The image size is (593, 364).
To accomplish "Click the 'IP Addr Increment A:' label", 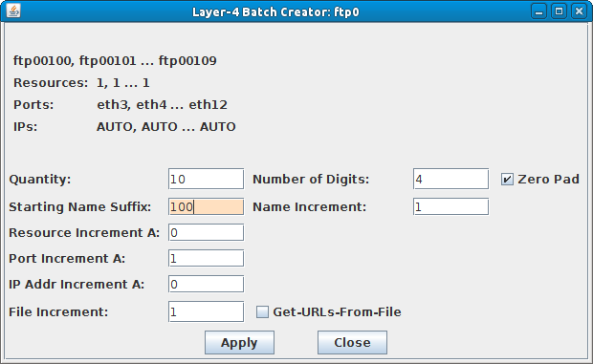I will point(77,284).
